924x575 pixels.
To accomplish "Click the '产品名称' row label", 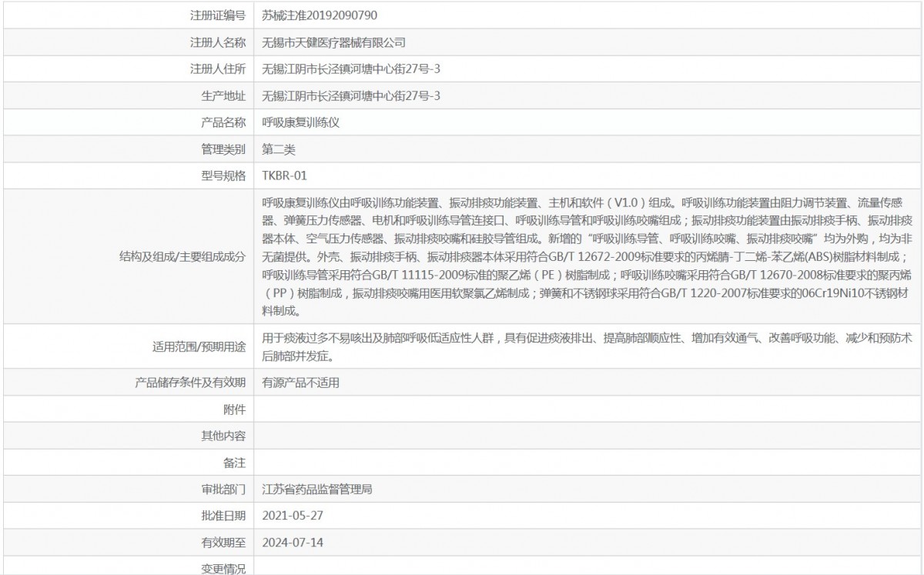I will tap(223, 123).
